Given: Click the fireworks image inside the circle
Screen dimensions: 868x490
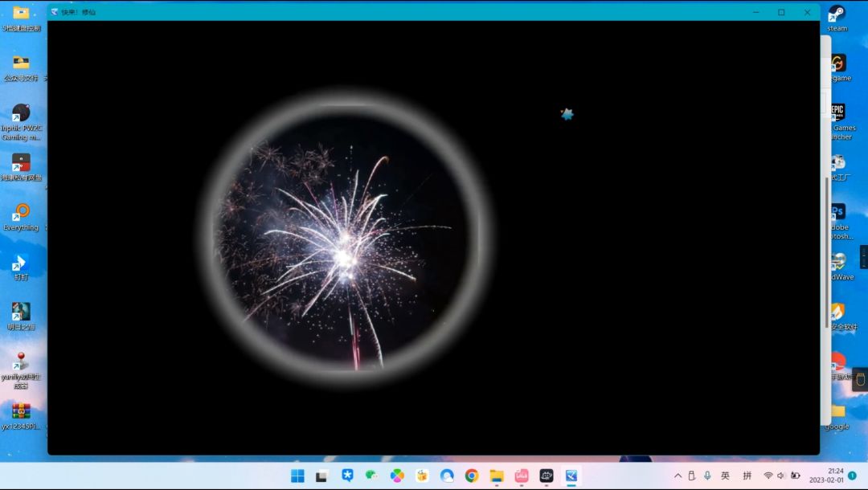Looking at the screenshot, I should (x=346, y=249).
